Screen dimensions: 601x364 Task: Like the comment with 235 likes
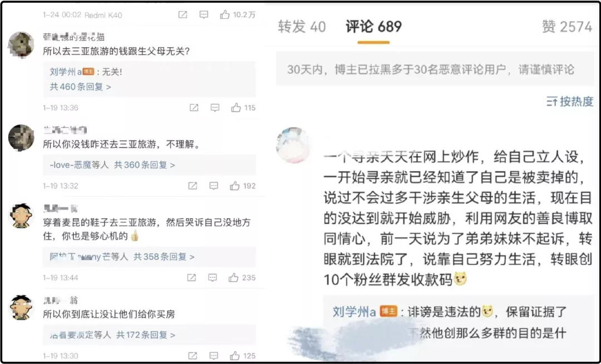click(x=233, y=277)
